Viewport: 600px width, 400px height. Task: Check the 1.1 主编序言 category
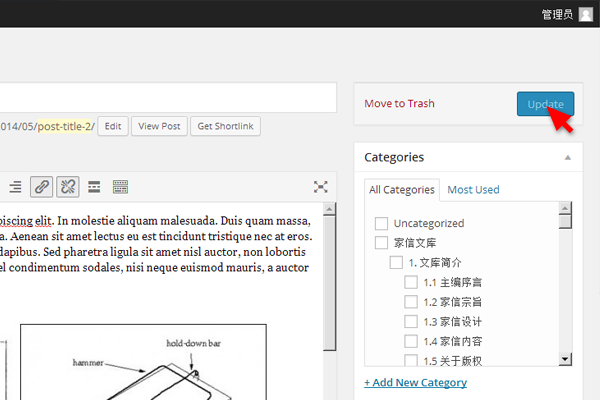[411, 282]
